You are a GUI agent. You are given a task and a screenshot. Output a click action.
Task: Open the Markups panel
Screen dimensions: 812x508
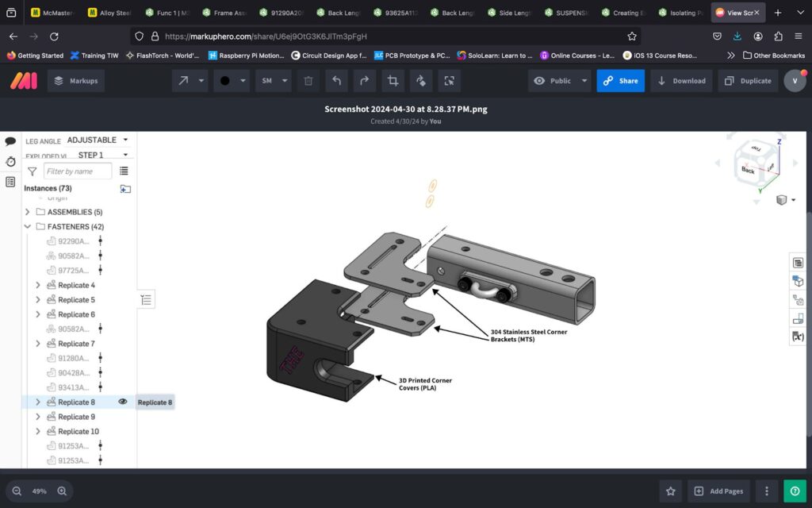tap(75, 81)
